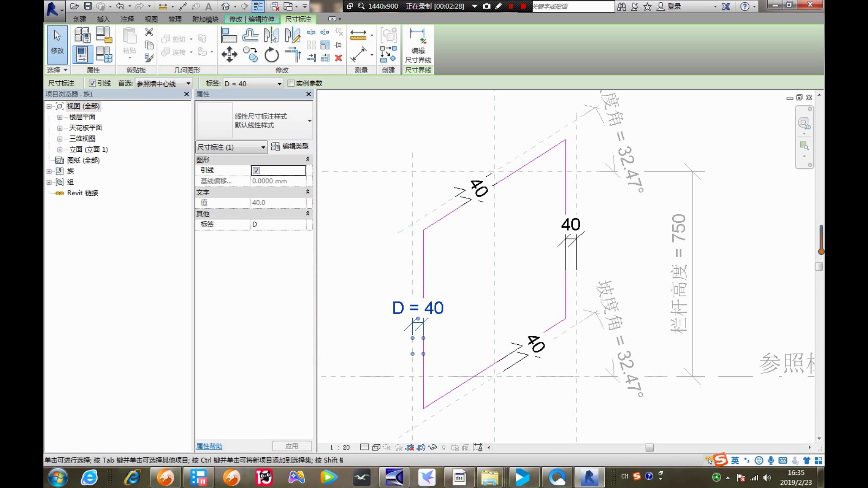The height and width of the screenshot is (488, 868).
Task: Click the Copy tool icon
Action: [x=250, y=55]
